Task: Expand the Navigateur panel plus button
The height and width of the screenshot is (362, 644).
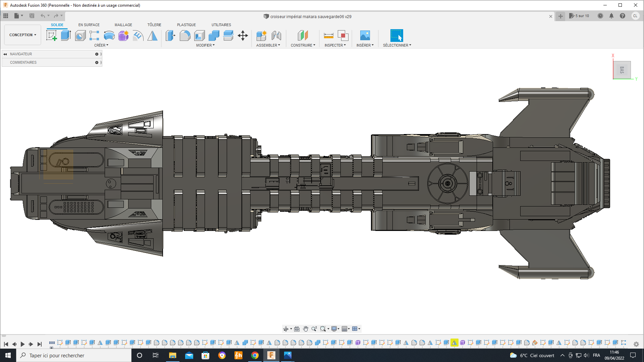Action: (97, 54)
